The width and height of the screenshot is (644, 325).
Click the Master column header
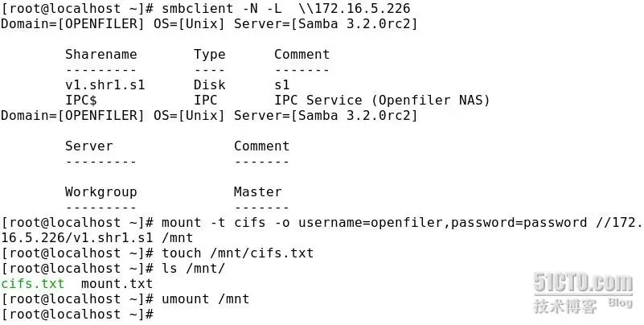[258, 192]
